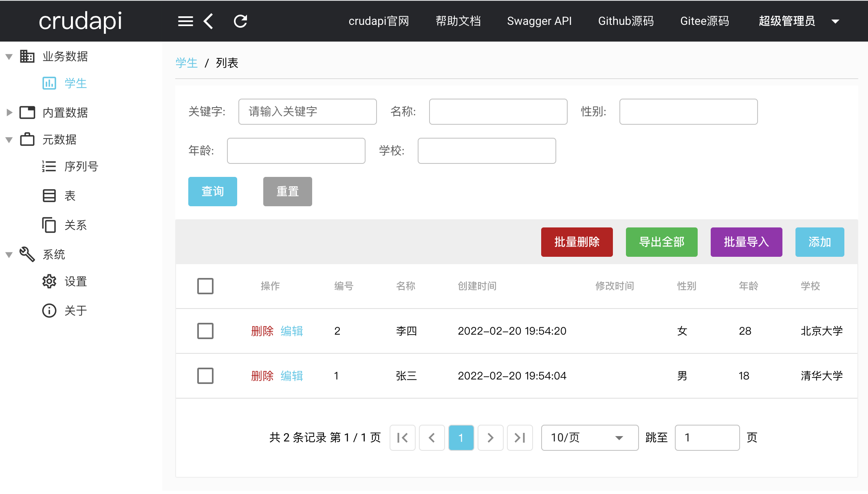Click the 请输入关键字 keyword input field

307,112
